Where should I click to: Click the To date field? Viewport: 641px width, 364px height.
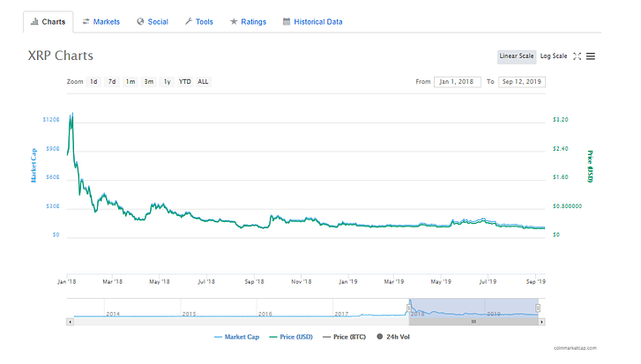[x=522, y=82]
